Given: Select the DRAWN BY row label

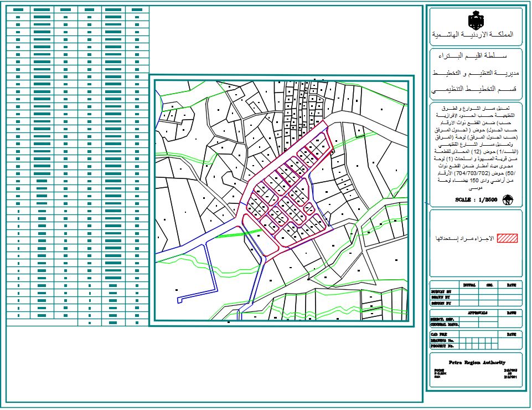Looking at the screenshot, I should 441,298.
